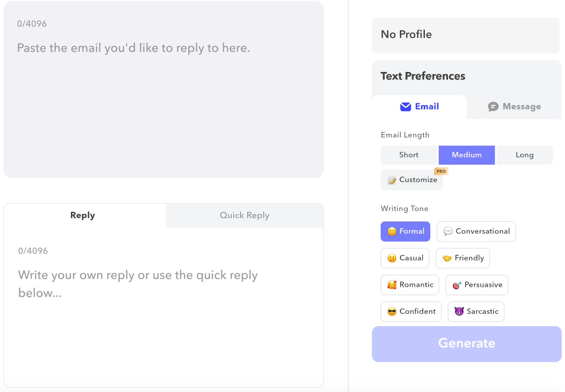Click the handshake emoji on Friendly

(447, 258)
